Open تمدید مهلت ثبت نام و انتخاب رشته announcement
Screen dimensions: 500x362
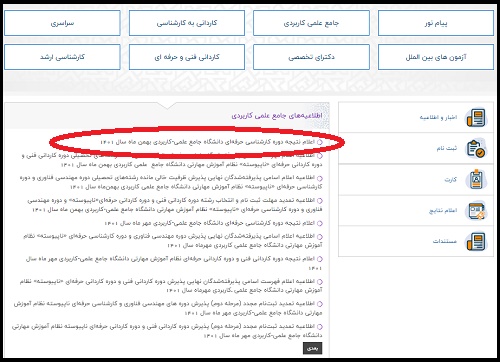[x=175, y=205]
